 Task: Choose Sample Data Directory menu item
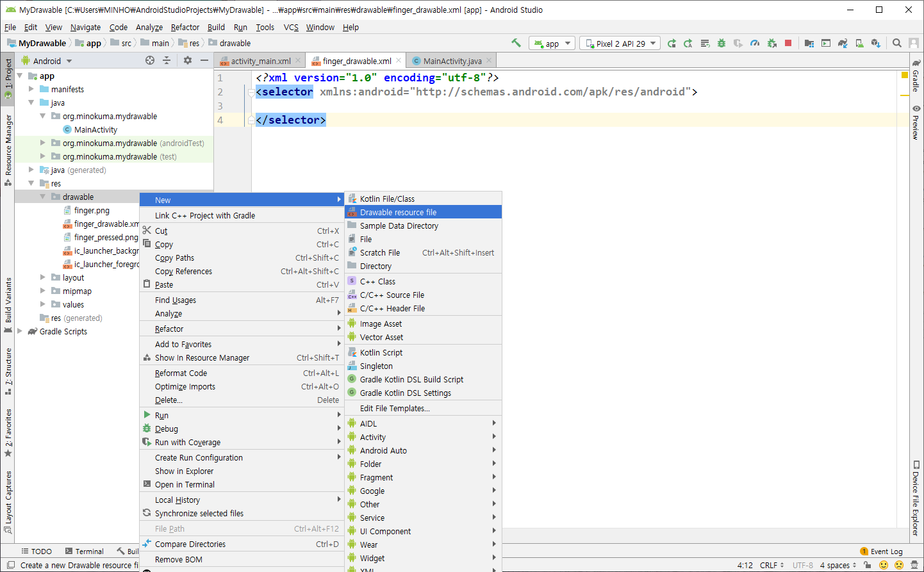(424, 225)
